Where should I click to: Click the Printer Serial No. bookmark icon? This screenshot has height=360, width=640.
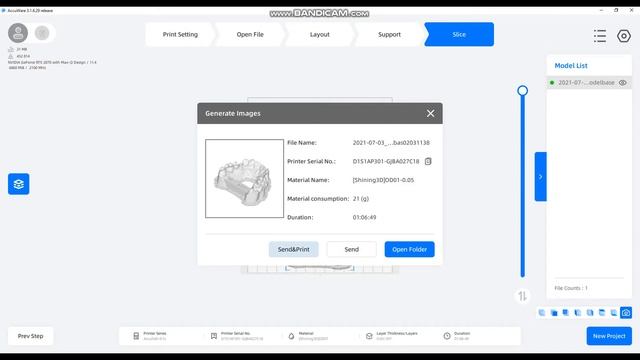coord(214,336)
